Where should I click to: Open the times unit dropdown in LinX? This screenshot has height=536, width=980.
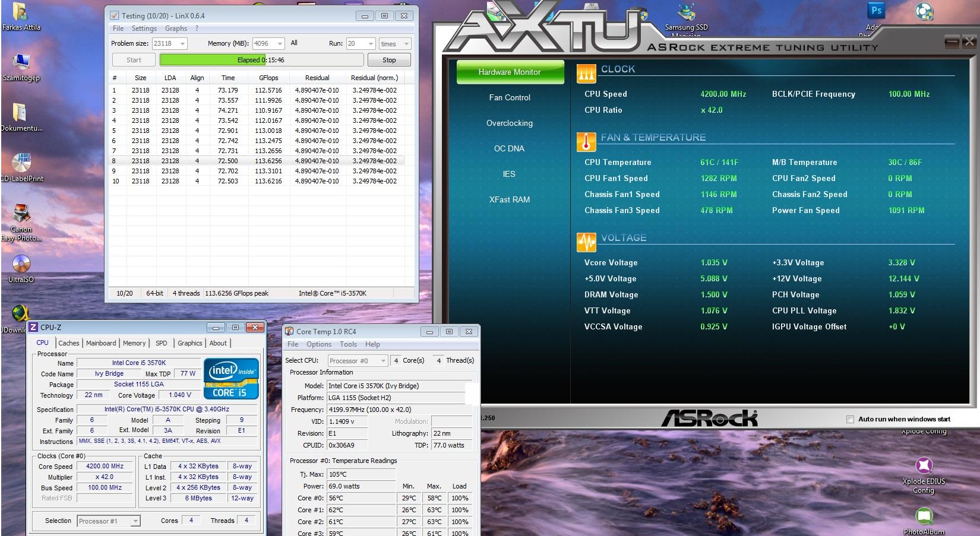[395, 43]
